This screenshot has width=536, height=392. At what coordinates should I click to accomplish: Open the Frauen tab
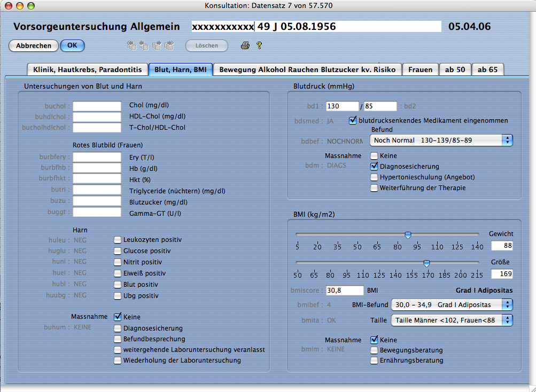tap(420, 69)
